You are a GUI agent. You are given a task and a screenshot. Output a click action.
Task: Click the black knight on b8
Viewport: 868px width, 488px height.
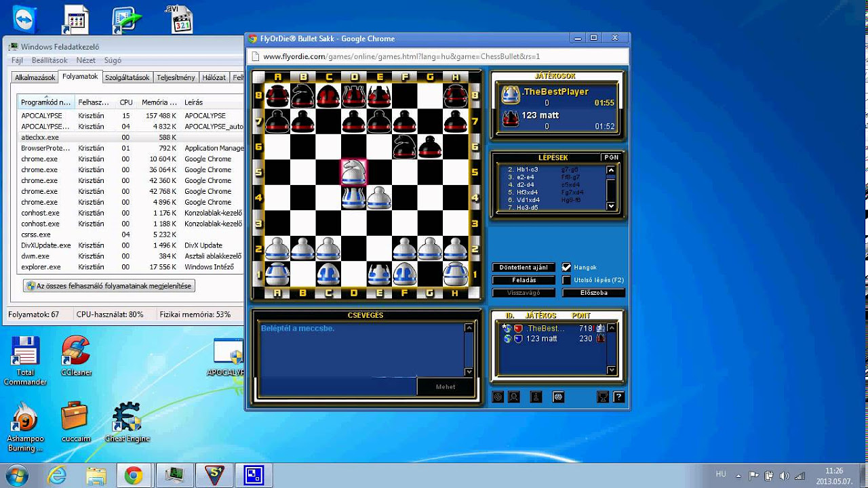pos(302,96)
